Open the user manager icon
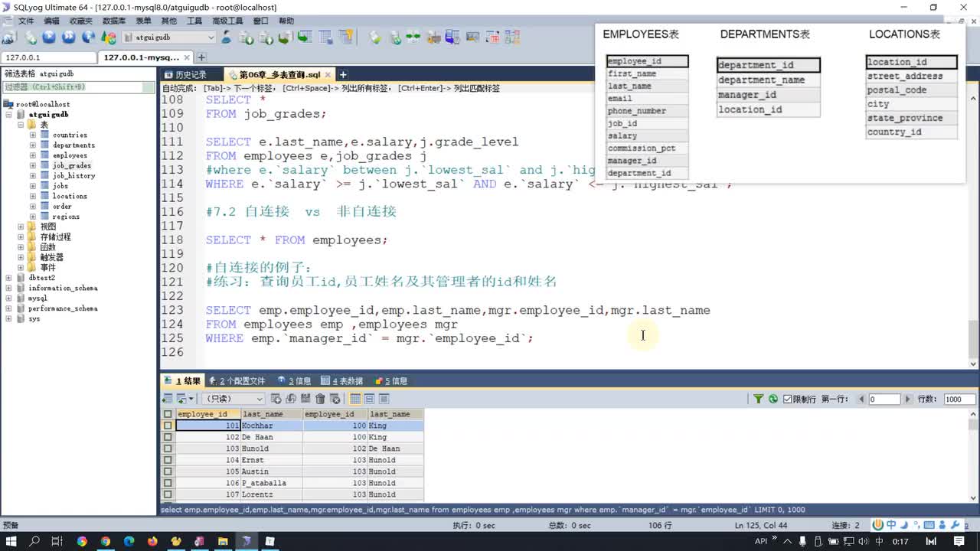 click(x=226, y=37)
